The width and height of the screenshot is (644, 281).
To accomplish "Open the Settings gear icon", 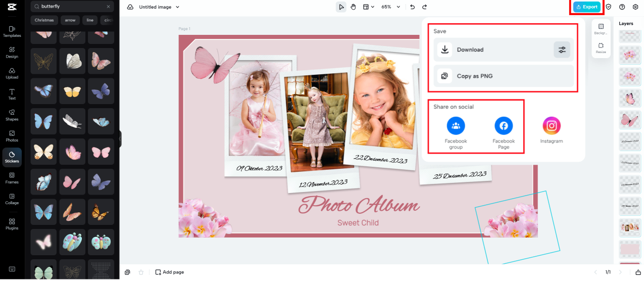I will (635, 7).
